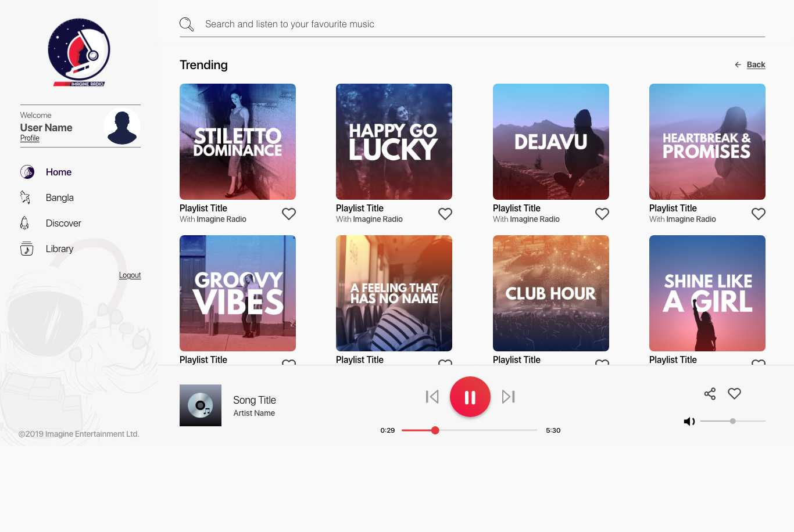794x532 pixels.
Task: Open the Home menu item
Action: [58, 172]
